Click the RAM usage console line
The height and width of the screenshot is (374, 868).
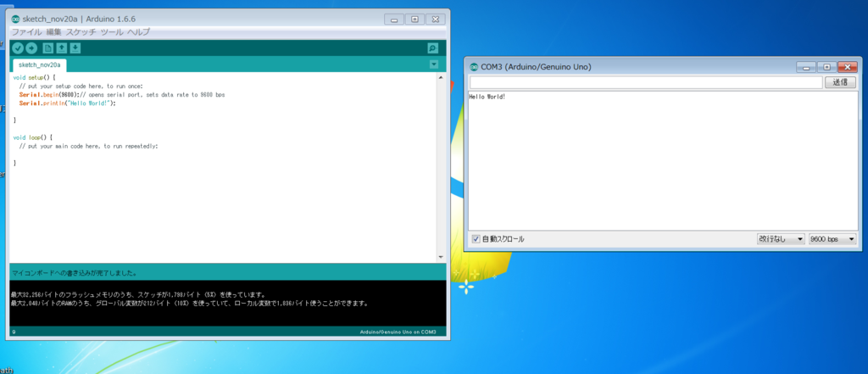pyautogui.click(x=190, y=304)
